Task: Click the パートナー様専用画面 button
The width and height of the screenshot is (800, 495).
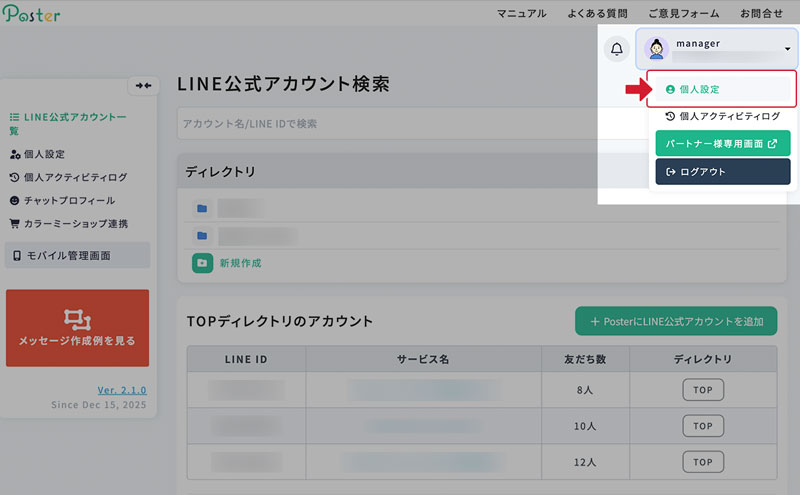Action: click(722, 143)
